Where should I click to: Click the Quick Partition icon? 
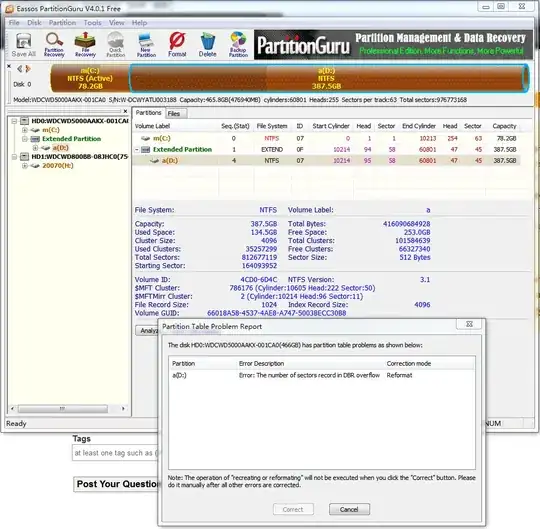[x=115, y=45]
